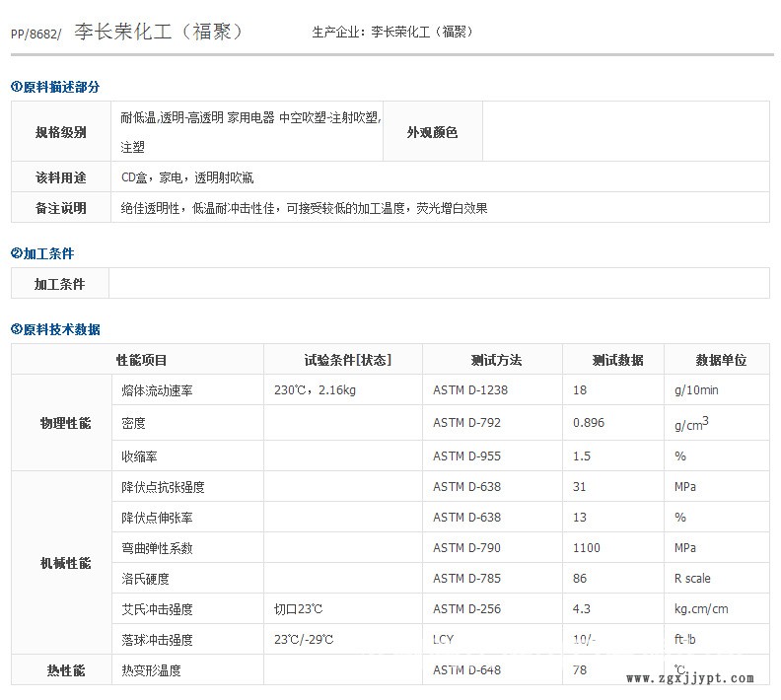The height and width of the screenshot is (700, 781).
Task: Click the melt flow value 18
Action: tap(579, 389)
